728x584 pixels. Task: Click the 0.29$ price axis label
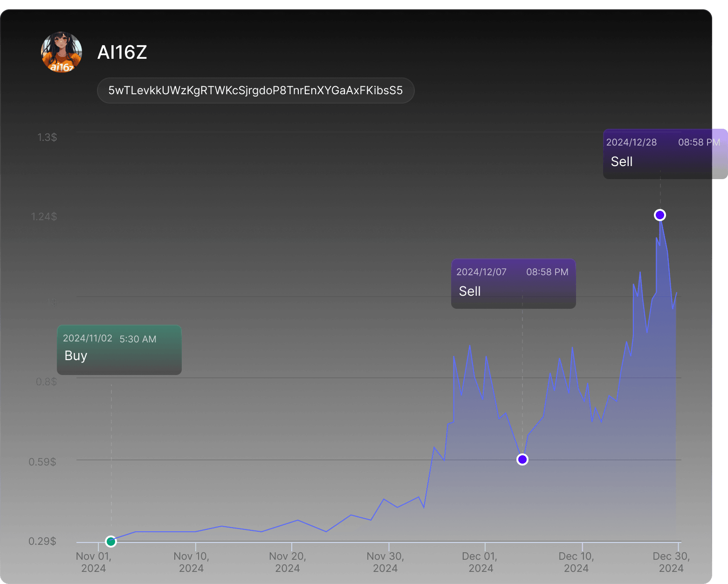coord(43,541)
